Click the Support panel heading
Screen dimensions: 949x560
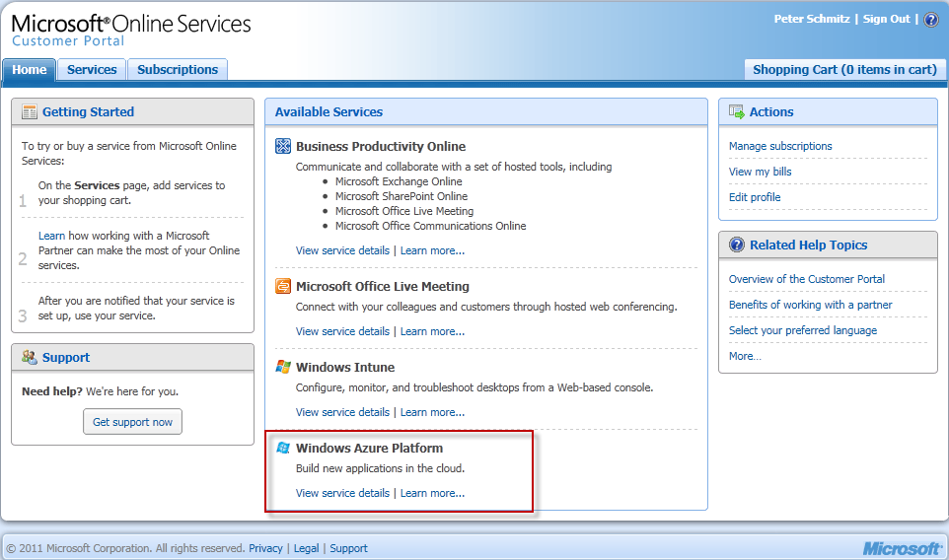click(66, 358)
